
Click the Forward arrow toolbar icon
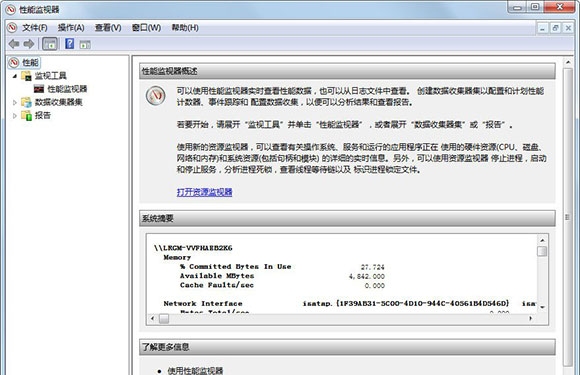pyautogui.click(x=29, y=44)
